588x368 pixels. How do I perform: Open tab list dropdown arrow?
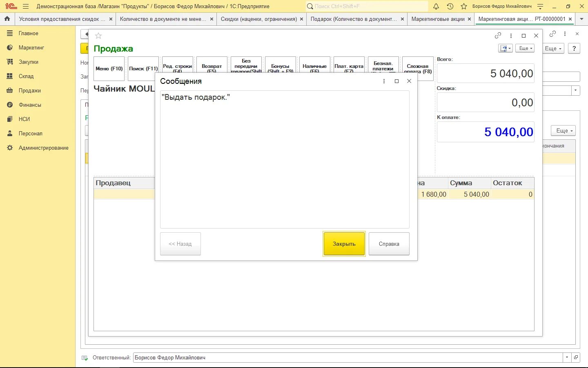coord(581,19)
